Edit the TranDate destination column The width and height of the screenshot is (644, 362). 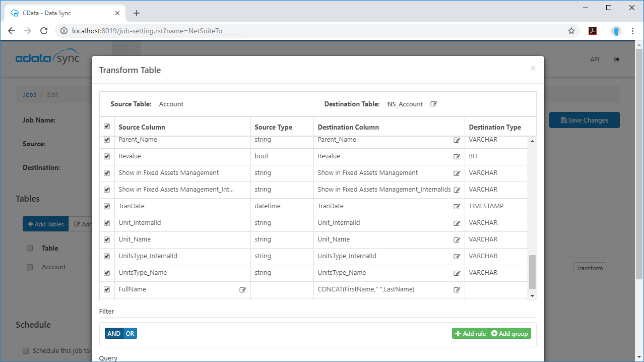457,207
